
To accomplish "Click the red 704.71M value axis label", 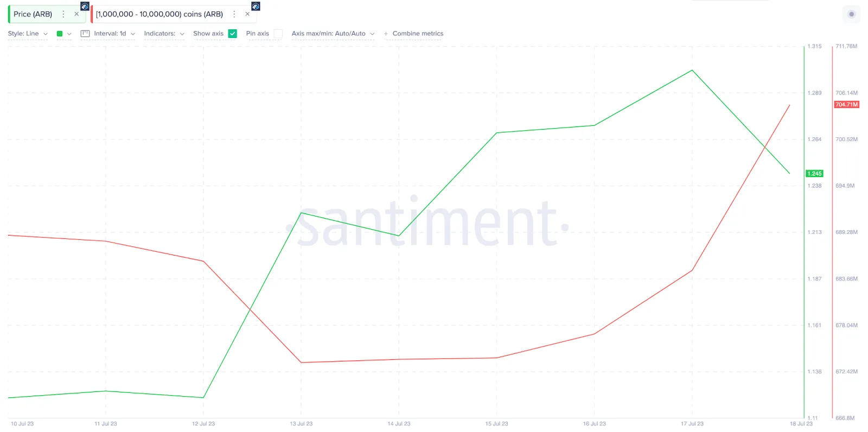I will click(846, 104).
